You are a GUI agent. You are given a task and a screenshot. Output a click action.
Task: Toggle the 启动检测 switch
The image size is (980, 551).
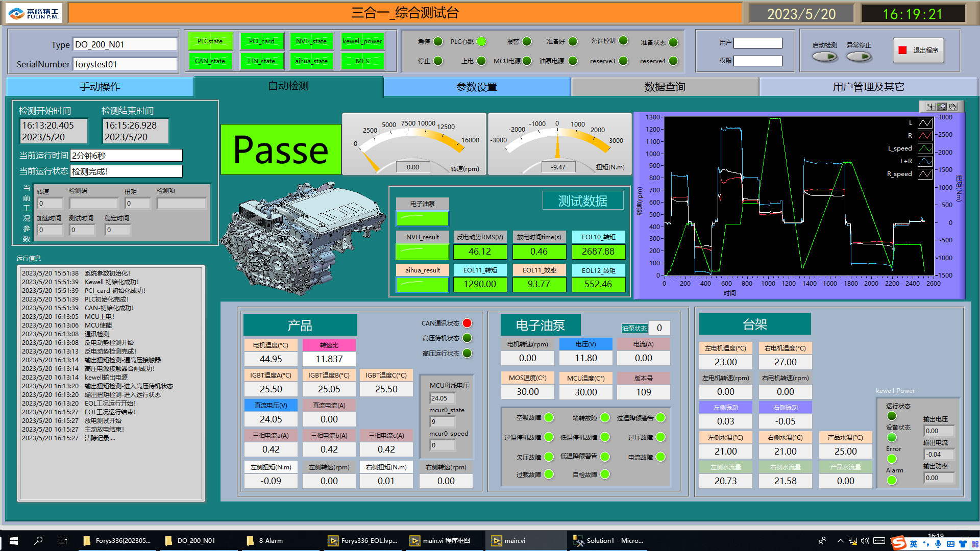[x=825, y=57]
